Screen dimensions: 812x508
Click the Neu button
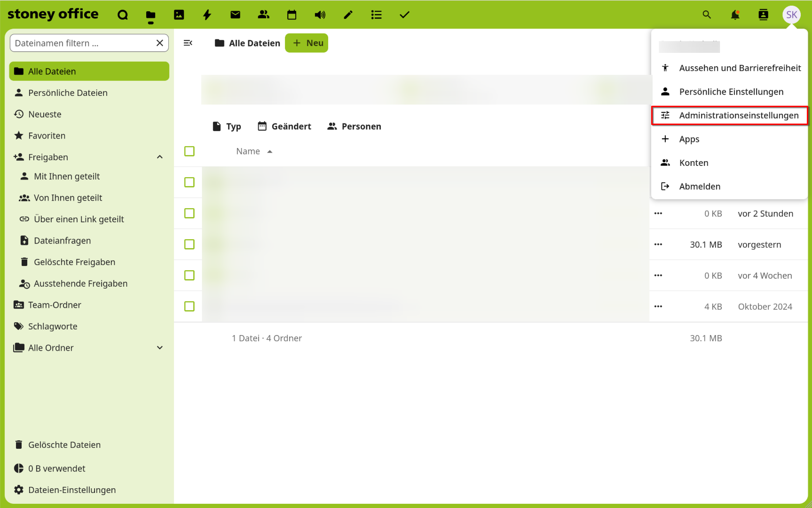tap(307, 43)
